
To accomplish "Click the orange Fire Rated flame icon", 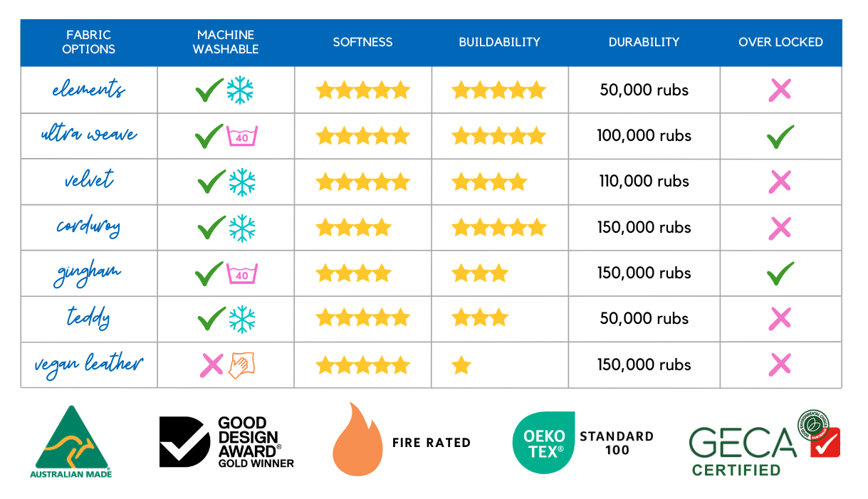I will 357,439.
